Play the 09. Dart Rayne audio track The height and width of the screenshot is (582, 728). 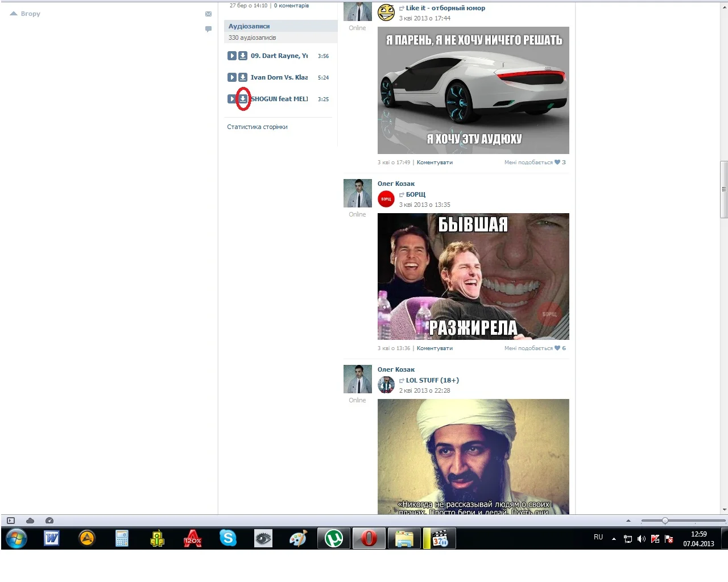pyautogui.click(x=232, y=56)
